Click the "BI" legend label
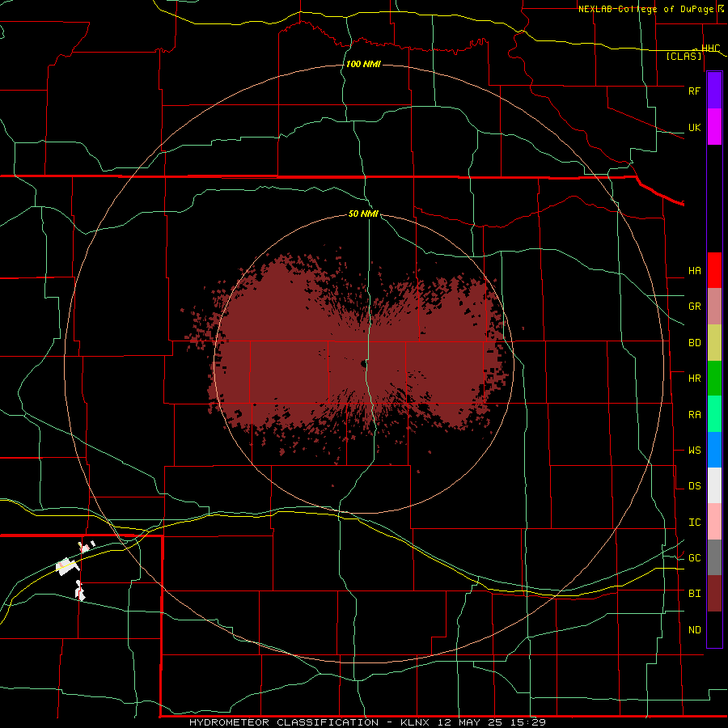 pyautogui.click(x=694, y=594)
